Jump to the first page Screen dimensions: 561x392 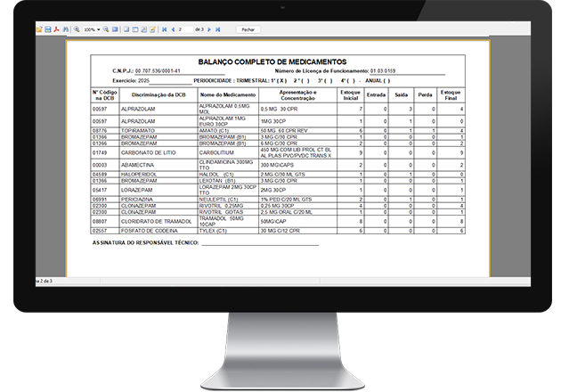click(x=165, y=29)
